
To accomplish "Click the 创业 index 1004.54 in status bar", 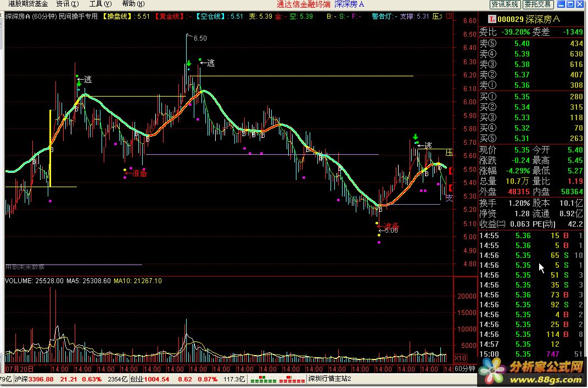I will coord(150,379).
